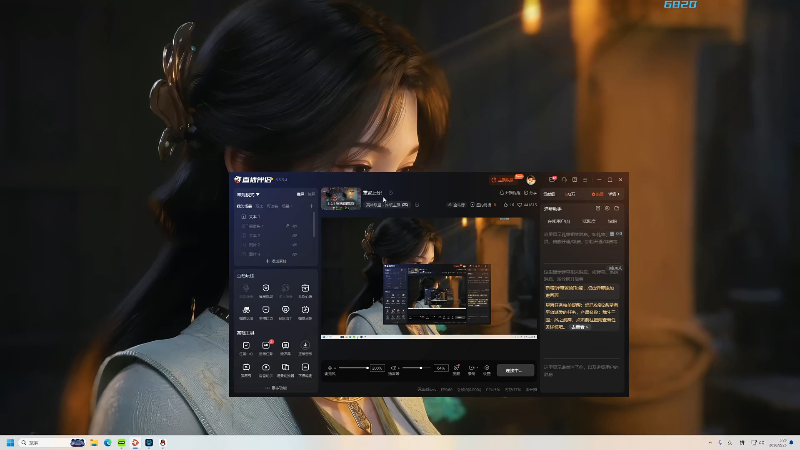Viewport: 800px width, 450px height.
Task: Open the orange flame tab in the right panel
Action: (597, 194)
